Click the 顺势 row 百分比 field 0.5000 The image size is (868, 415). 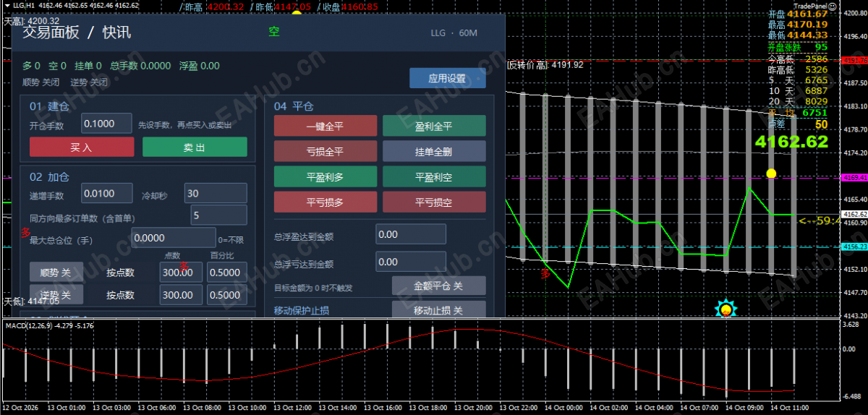pyautogui.click(x=226, y=273)
